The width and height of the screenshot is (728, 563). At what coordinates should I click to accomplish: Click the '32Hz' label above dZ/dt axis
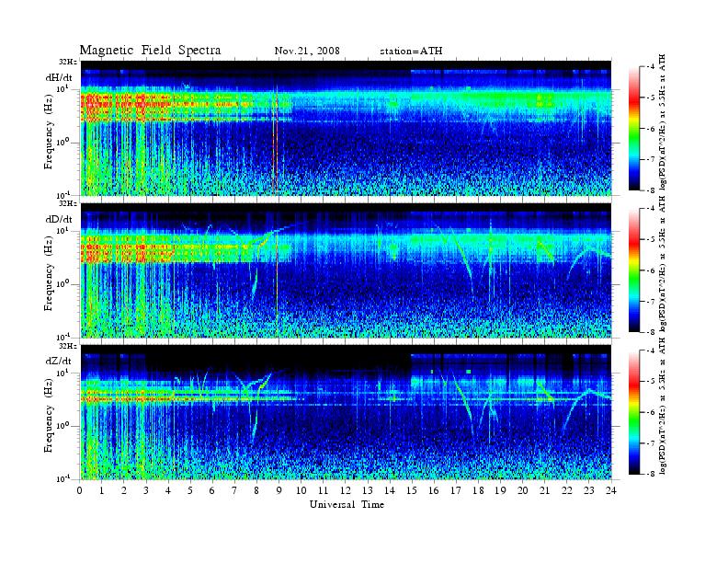(68, 346)
